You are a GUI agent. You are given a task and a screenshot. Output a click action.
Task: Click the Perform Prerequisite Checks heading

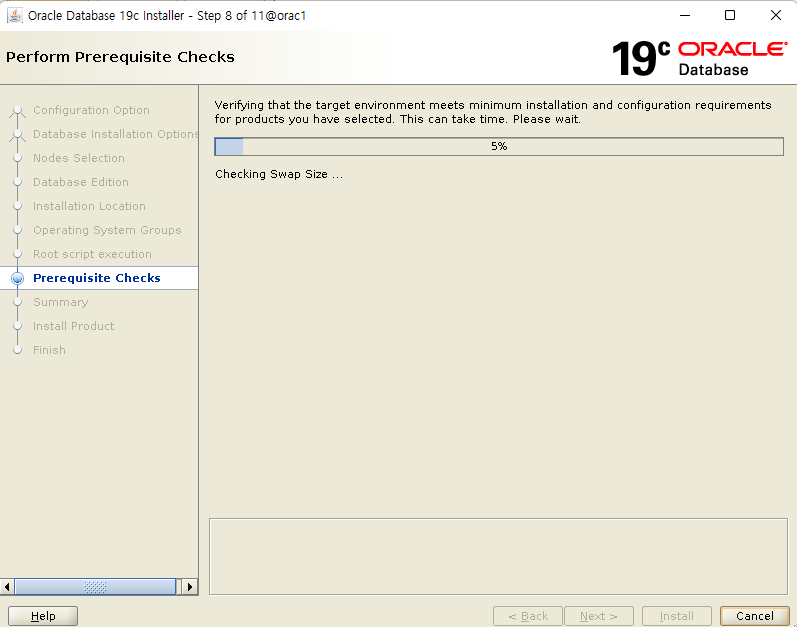[120, 57]
